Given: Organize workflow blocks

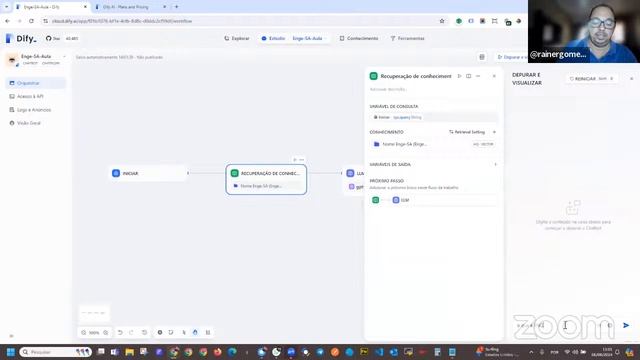Looking at the screenshot, I should pos(208,333).
